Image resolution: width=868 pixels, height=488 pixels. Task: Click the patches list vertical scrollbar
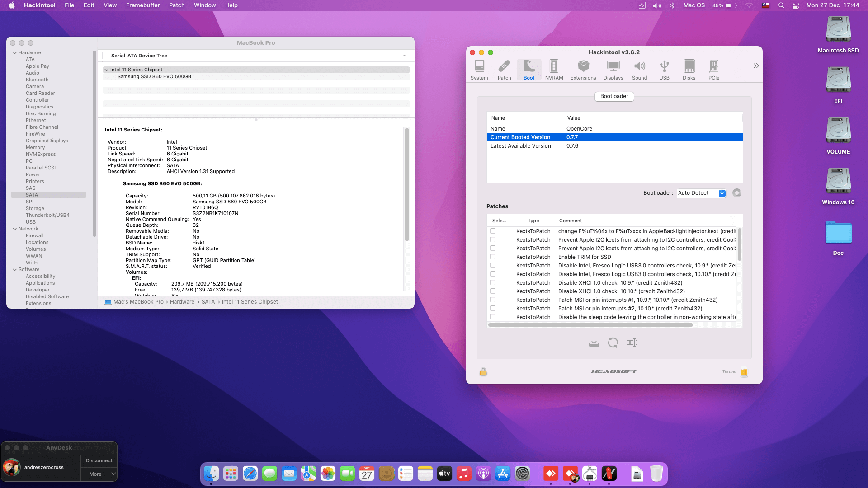pos(740,244)
